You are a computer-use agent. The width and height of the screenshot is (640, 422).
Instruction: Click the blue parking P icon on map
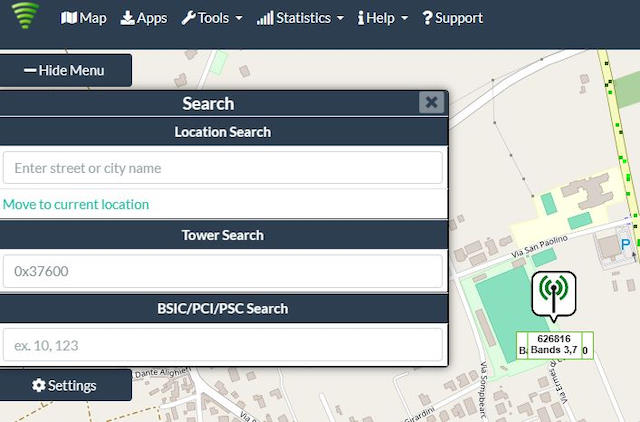click(x=626, y=244)
